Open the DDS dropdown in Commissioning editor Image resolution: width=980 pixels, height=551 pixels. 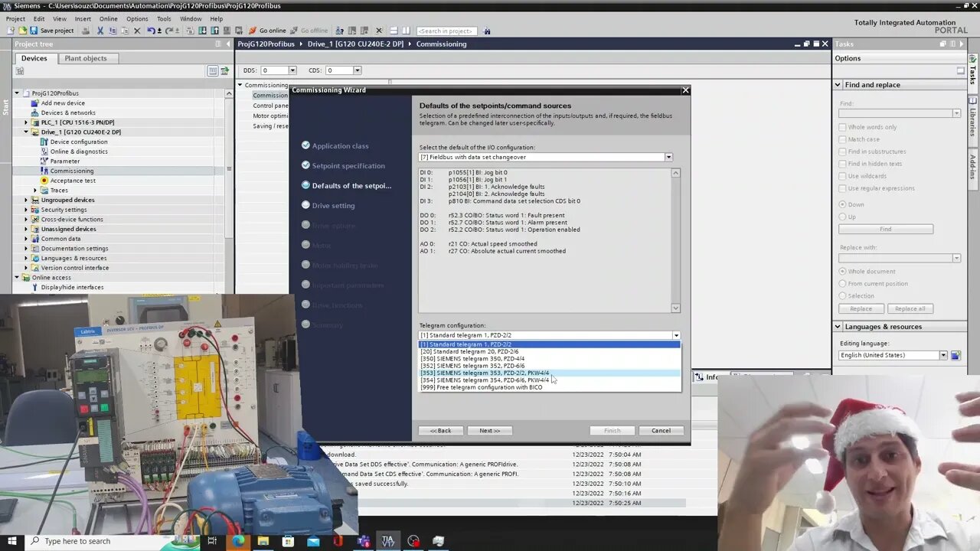292,70
